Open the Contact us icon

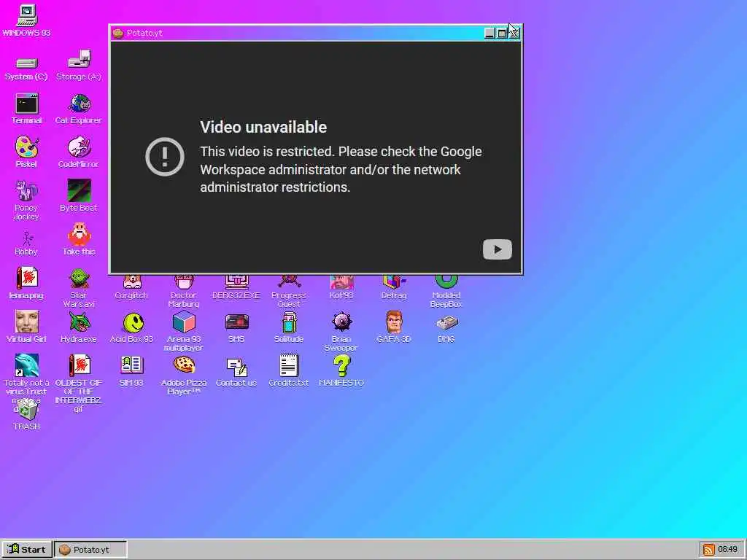[x=236, y=367]
